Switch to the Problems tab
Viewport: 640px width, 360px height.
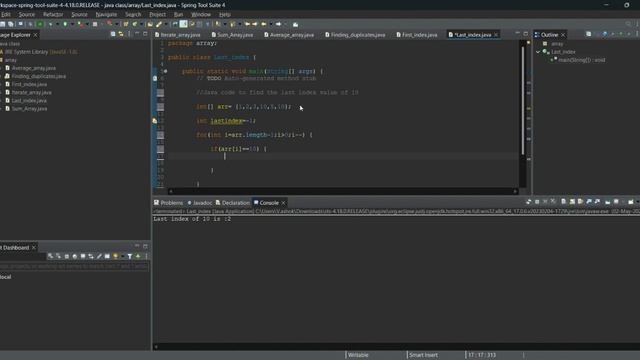pyautogui.click(x=168, y=203)
